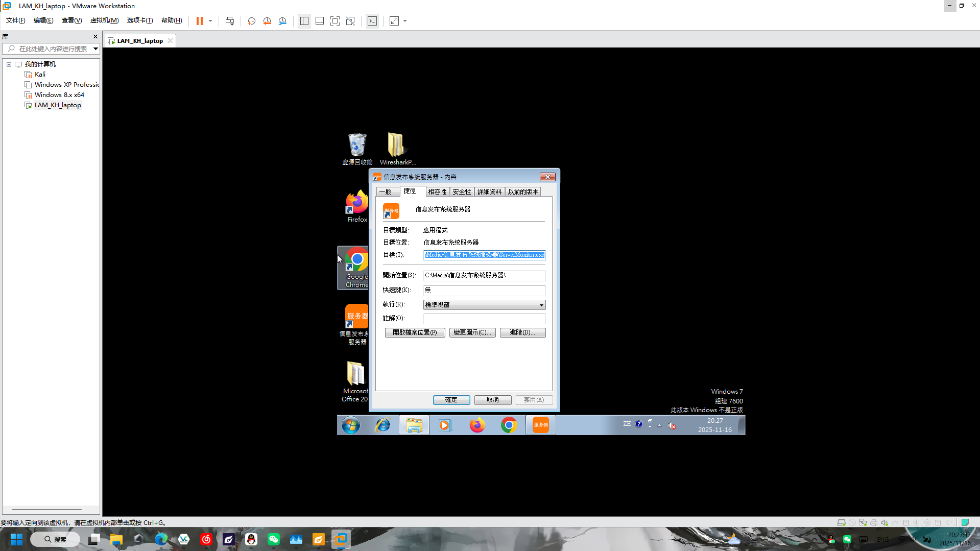Open the 執行(R) window mode dropdown
The image size is (980, 551).
tap(541, 304)
